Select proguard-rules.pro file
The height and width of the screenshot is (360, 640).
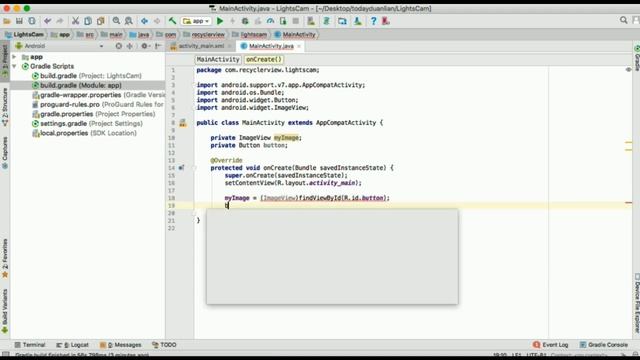point(98,104)
